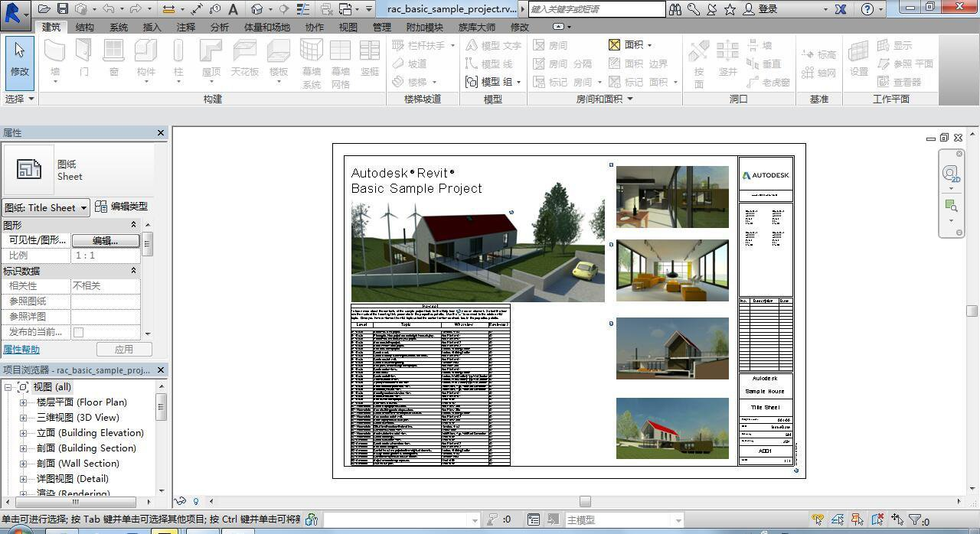
Task: Click the drawing area horizontal scrollbar thumb
Action: [585, 501]
